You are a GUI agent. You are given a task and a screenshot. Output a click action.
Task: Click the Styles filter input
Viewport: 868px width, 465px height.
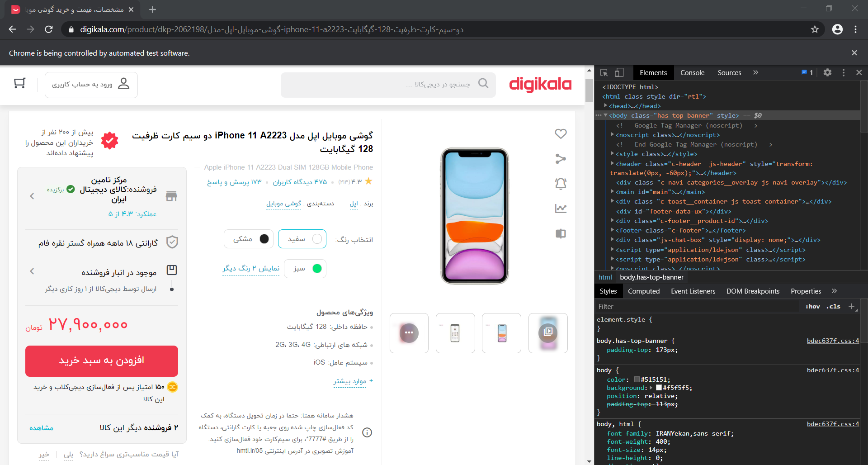pyautogui.click(x=696, y=307)
